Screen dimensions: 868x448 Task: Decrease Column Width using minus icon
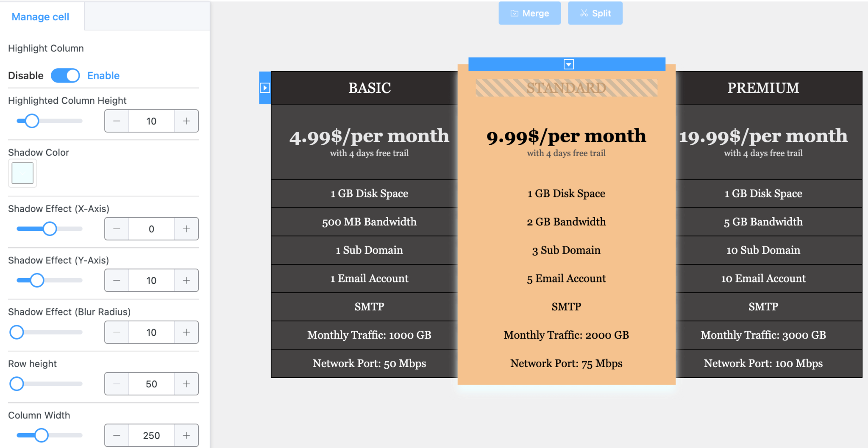point(117,435)
